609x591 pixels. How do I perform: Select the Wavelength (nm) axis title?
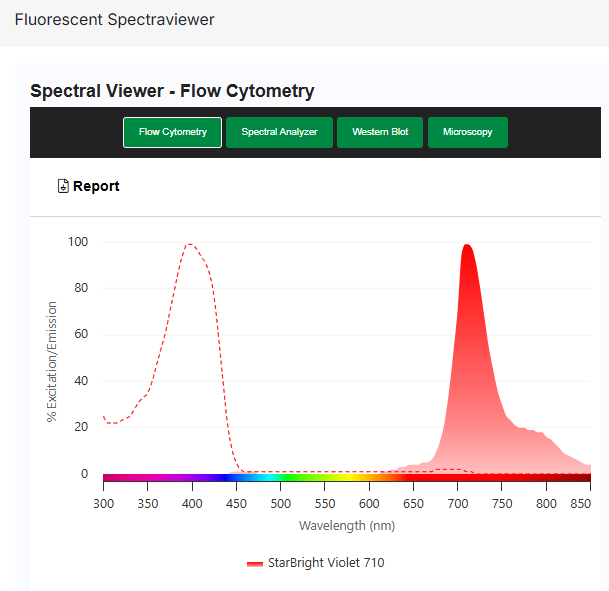point(346,526)
